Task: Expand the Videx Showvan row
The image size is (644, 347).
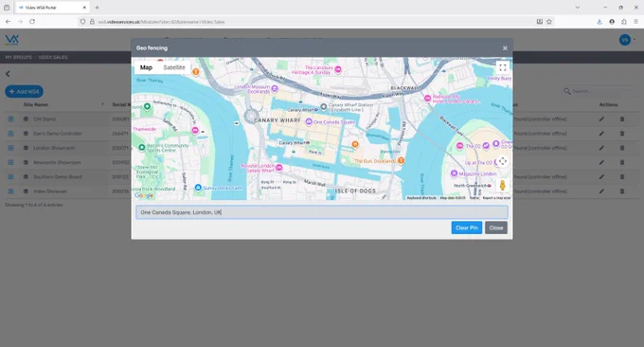Action: [10, 192]
